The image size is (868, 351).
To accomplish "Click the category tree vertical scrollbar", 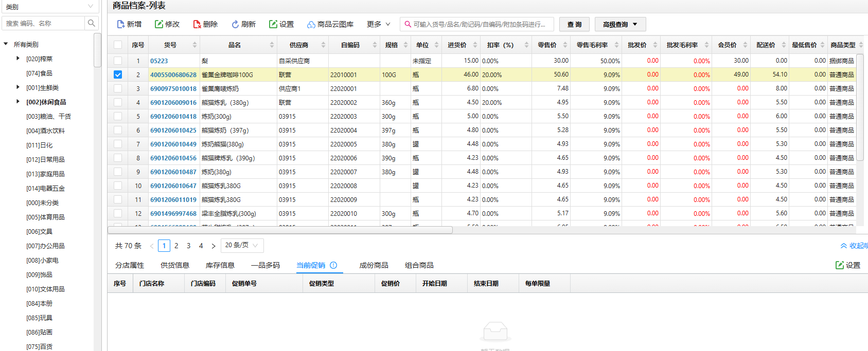I will click(x=97, y=50).
